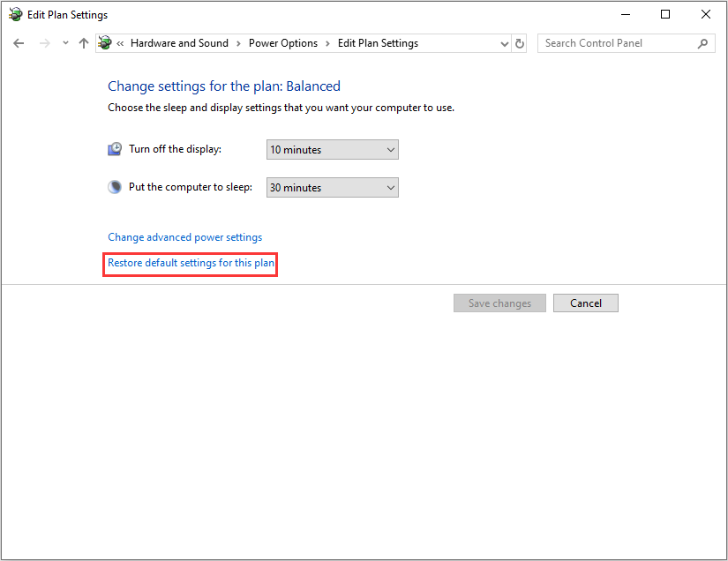The width and height of the screenshot is (728, 561).
Task: Click the 'Choose the sleep and display settings' description
Action: coord(281,108)
